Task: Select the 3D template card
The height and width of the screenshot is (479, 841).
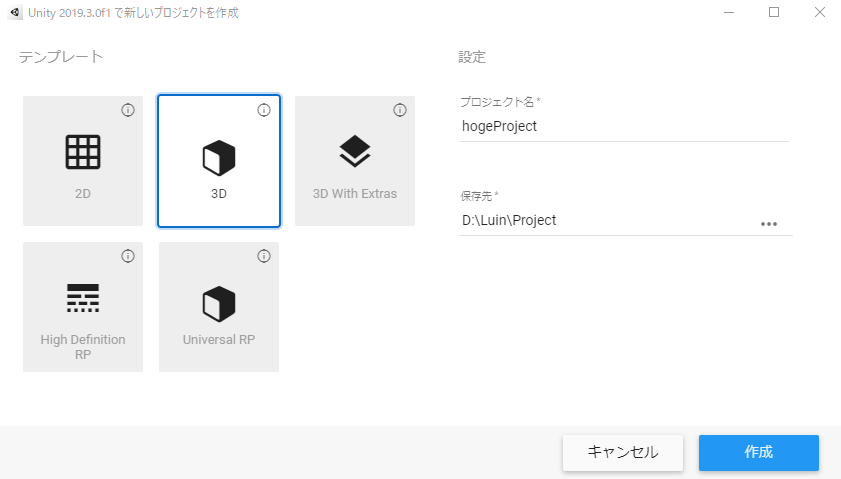Action: (219, 161)
